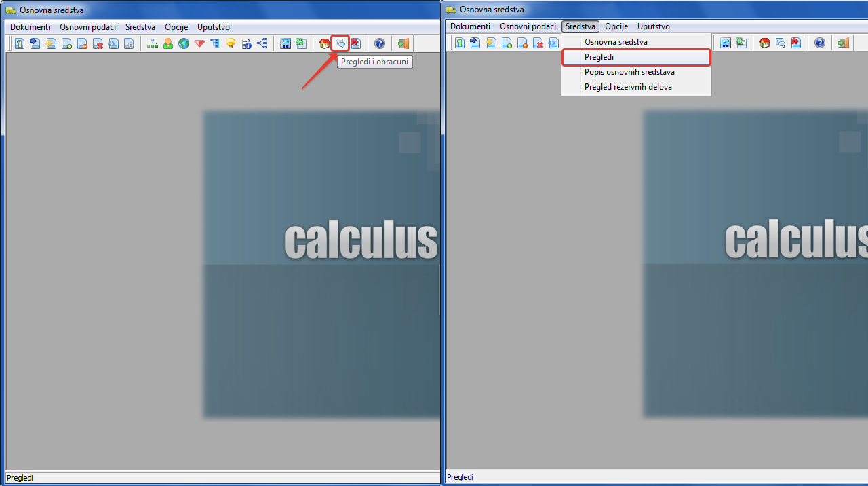Click the document with gear icon in the tooltip window
The width and height of the screenshot is (868, 486).
(x=129, y=43)
